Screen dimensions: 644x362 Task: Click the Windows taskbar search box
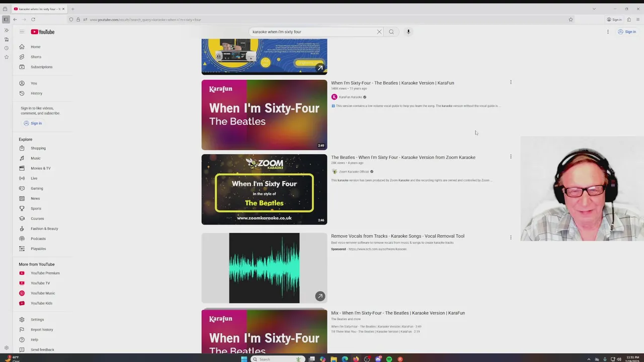[279, 359]
